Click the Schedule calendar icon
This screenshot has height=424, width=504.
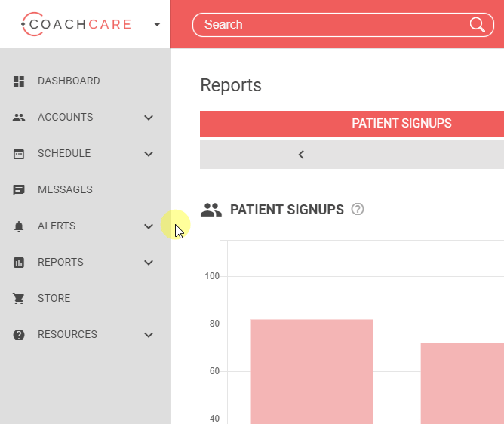20,154
